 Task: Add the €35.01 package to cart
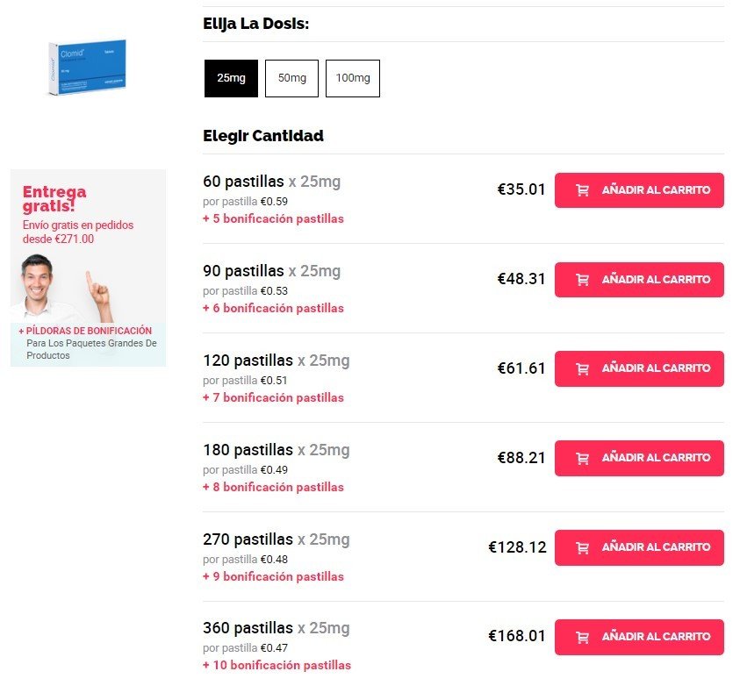click(x=639, y=190)
